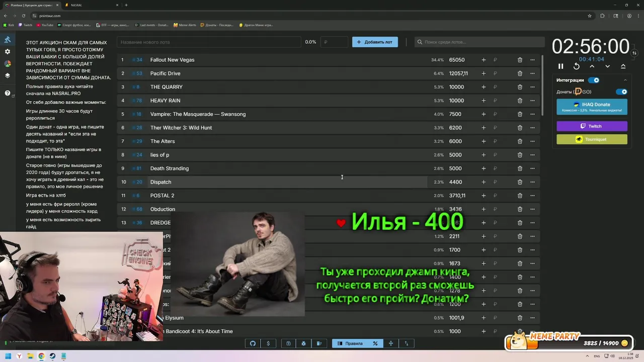Viewport: 644px width, 362px height.
Task: Reload the page in browser
Action: click(23, 16)
